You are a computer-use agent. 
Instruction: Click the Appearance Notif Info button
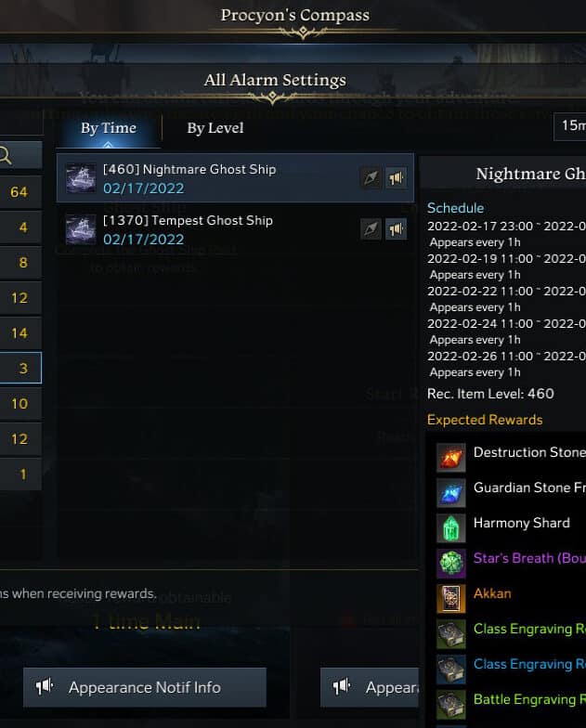pyautogui.click(x=145, y=687)
